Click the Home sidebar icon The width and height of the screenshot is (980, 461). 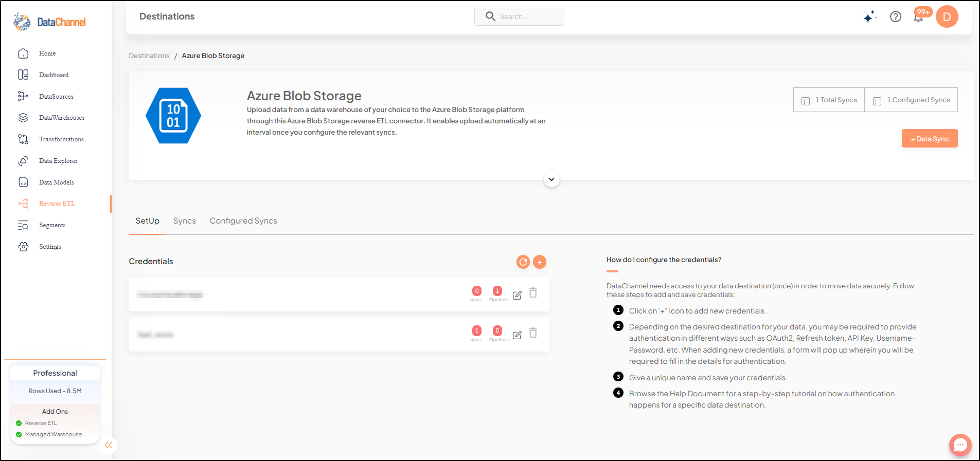pos(23,53)
